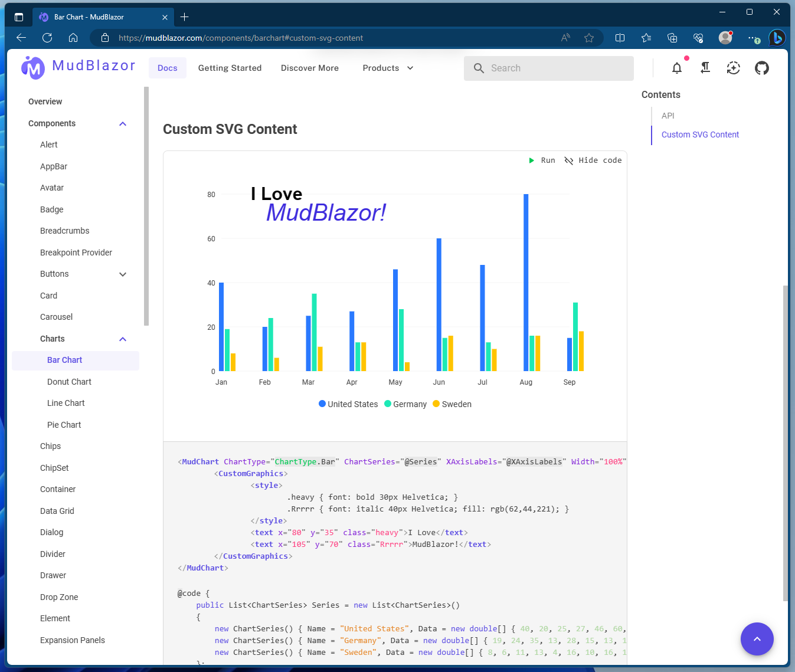Open Copilot in the browser toolbar
This screenshot has height=672, width=795.
(777, 38)
